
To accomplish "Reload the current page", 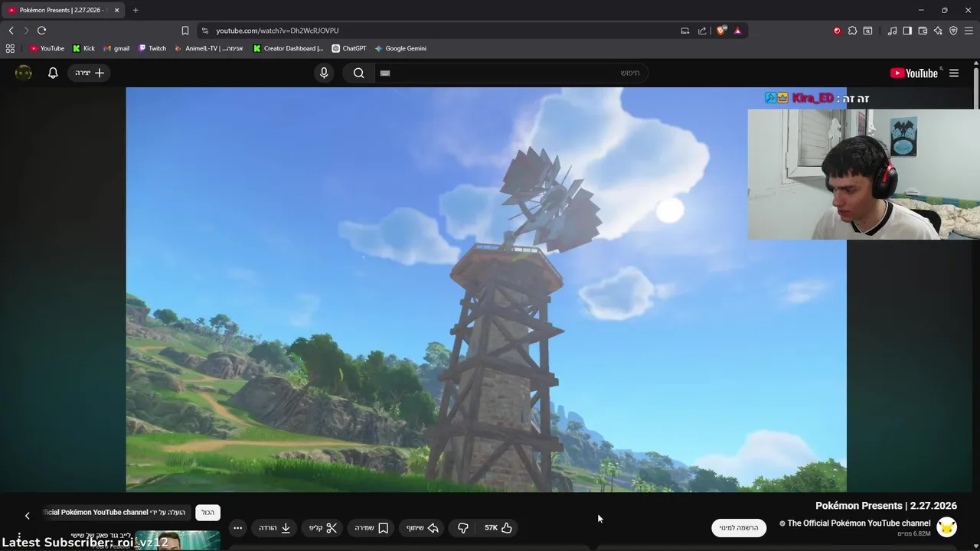I will [41, 31].
